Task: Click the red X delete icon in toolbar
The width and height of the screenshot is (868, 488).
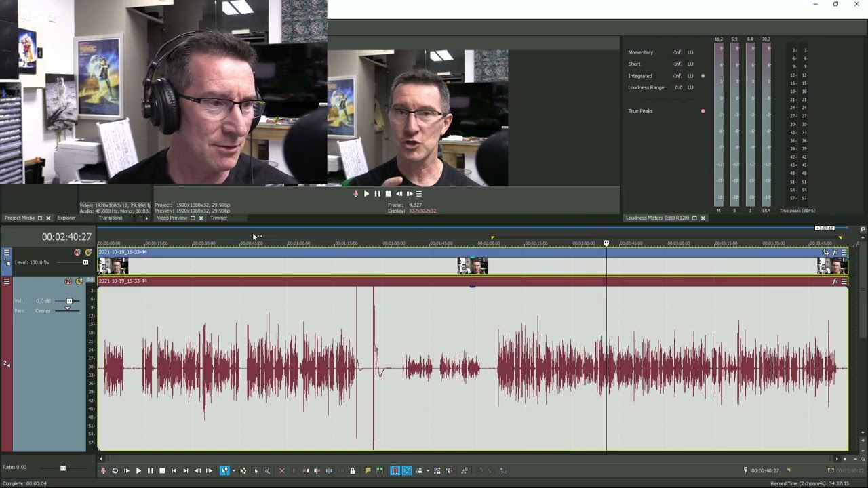Action: point(282,470)
